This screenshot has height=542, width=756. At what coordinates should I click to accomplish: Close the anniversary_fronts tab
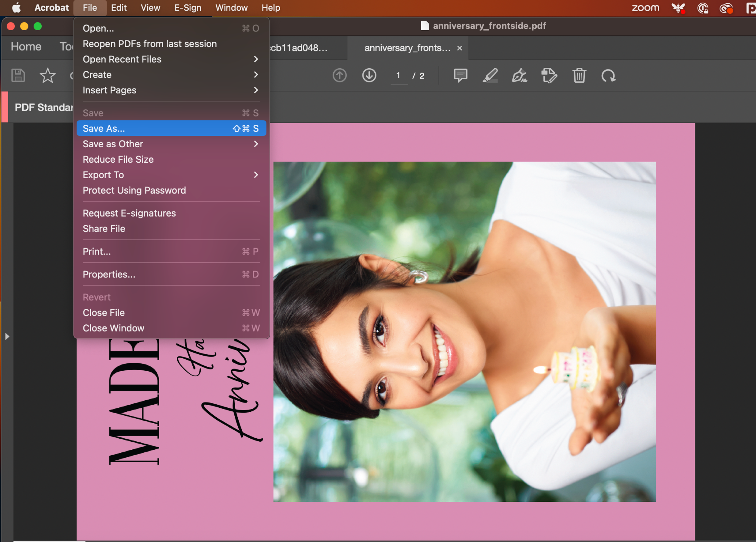pos(460,48)
